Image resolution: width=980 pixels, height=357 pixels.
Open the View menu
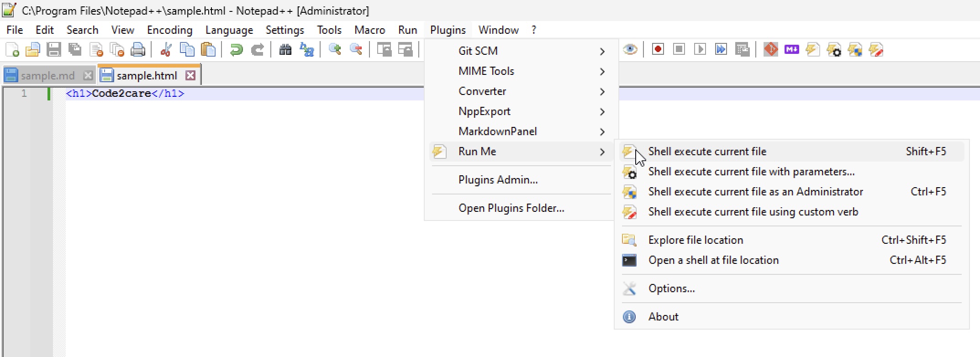[123, 30]
